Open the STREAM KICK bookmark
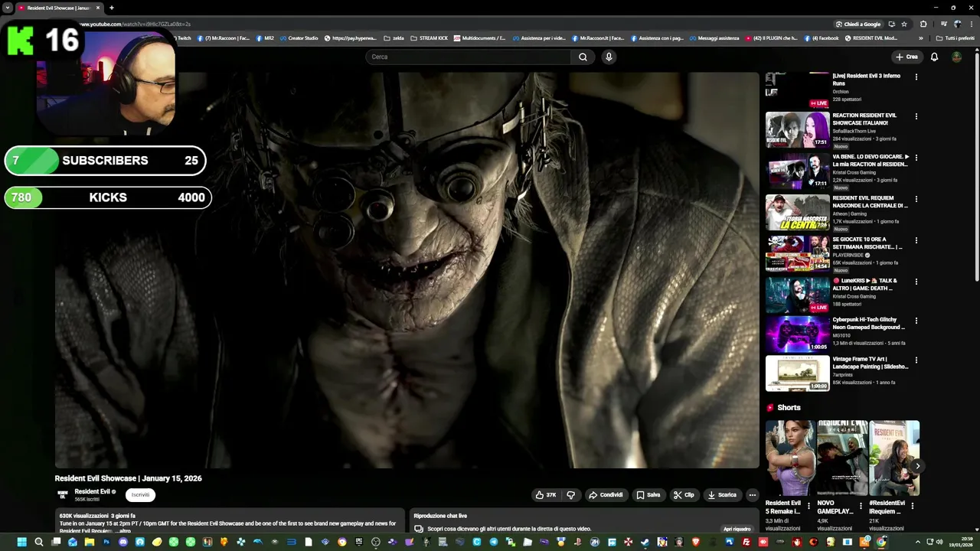 coord(429,38)
